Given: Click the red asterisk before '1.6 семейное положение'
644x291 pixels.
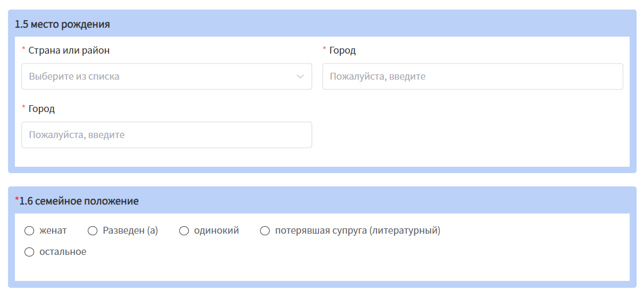Looking at the screenshot, I should (x=16, y=199).
